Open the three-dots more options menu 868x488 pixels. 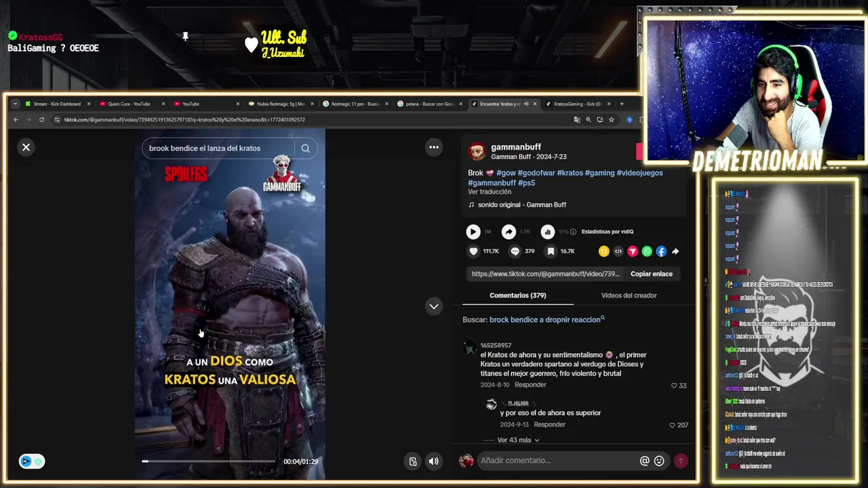(434, 147)
